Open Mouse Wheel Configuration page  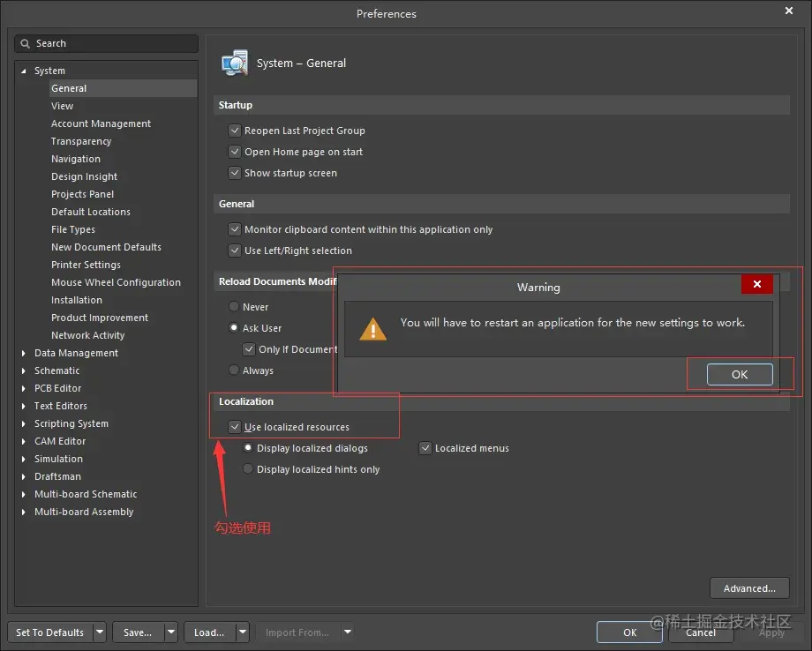(116, 282)
